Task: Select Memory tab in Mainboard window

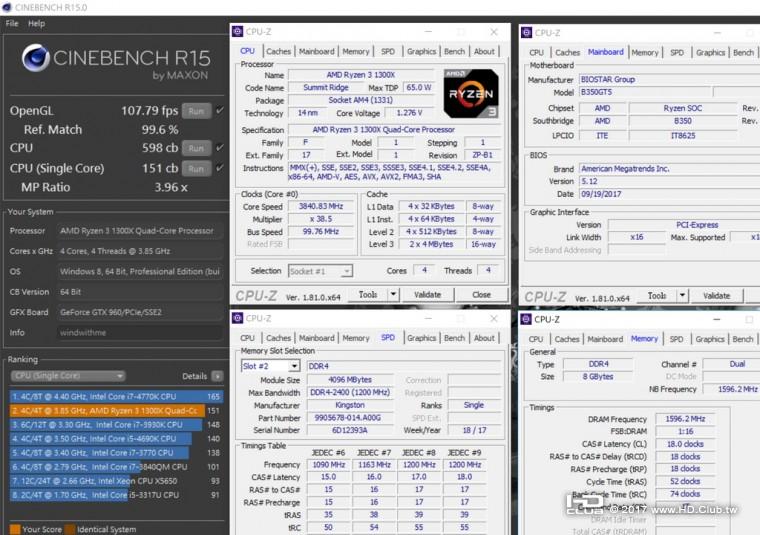Action: [645, 52]
